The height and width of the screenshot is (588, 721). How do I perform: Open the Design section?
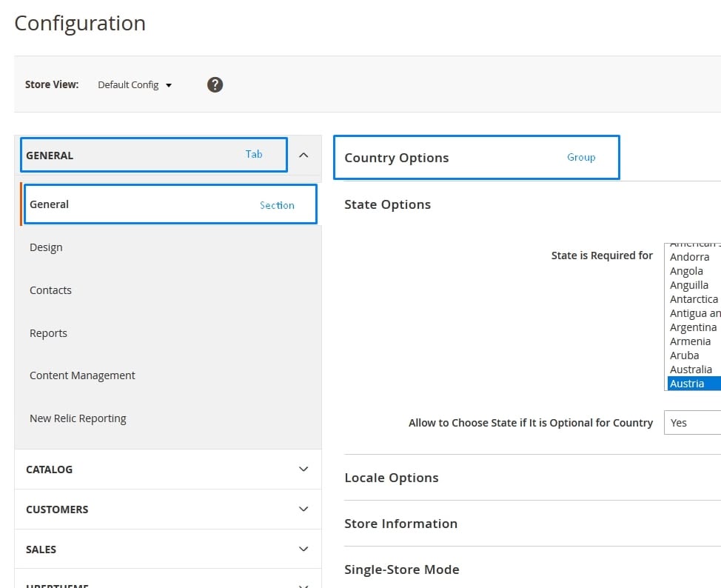click(x=46, y=247)
